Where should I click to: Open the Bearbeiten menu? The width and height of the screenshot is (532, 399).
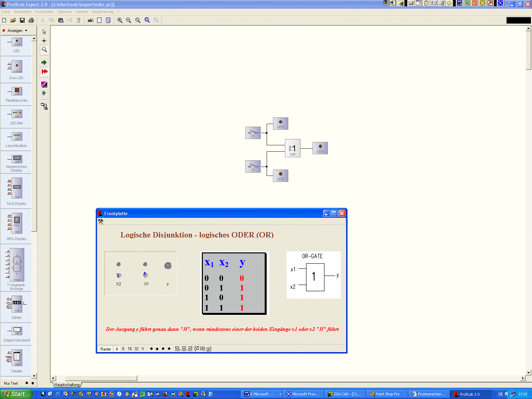click(x=23, y=12)
